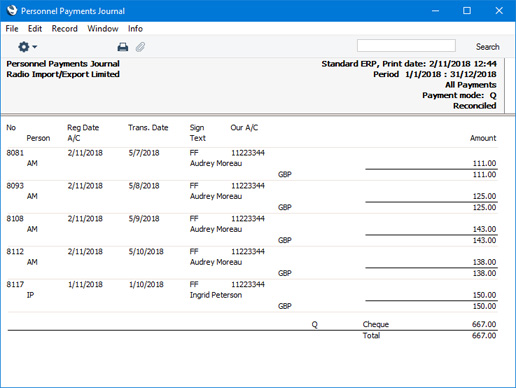The width and height of the screenshot is (516, 388).
Task: Click the 143.00 GBP subtotal
Action: coord(484,240)
